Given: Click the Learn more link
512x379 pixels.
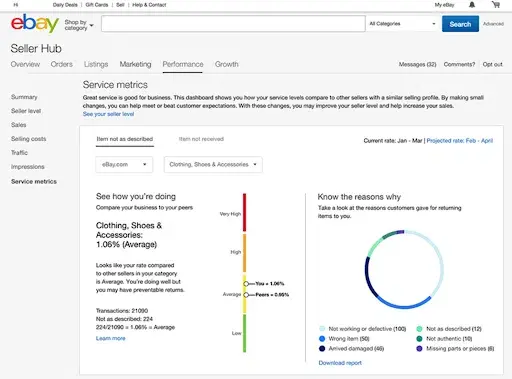Looking at the screenshot, I should coord(111,338).
